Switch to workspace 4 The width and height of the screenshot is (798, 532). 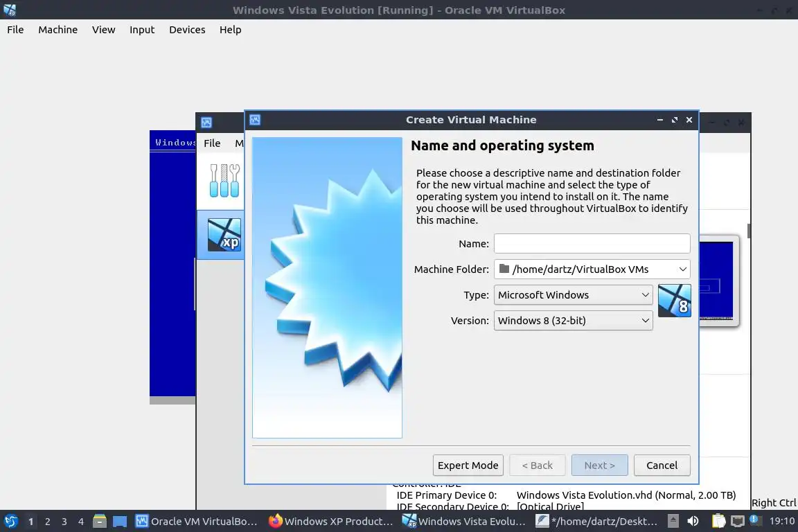[x=80, y=522]
